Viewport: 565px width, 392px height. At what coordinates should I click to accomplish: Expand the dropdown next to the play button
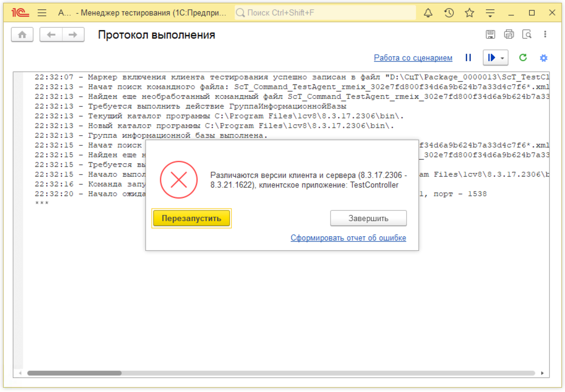tap(502, 57)
